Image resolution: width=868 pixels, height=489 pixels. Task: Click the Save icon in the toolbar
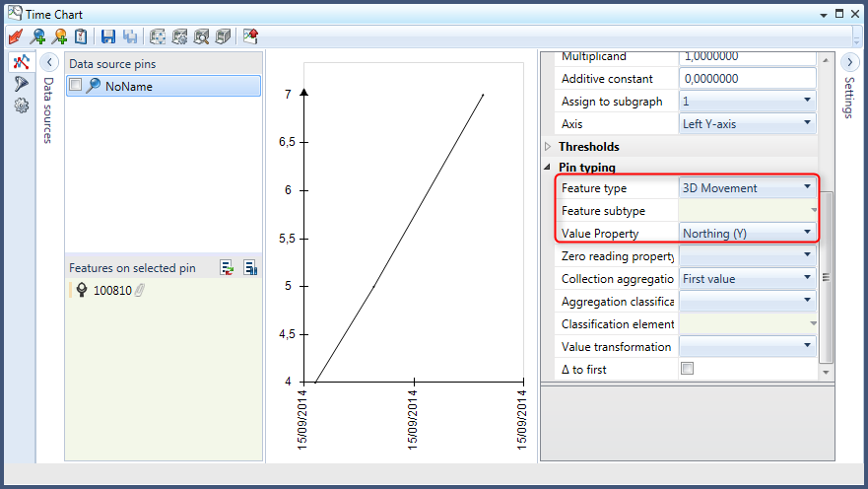click(107, 36)
